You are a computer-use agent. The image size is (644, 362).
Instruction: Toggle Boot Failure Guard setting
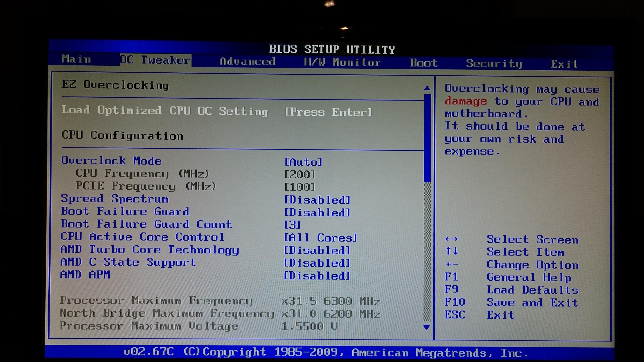coord(317,213)
